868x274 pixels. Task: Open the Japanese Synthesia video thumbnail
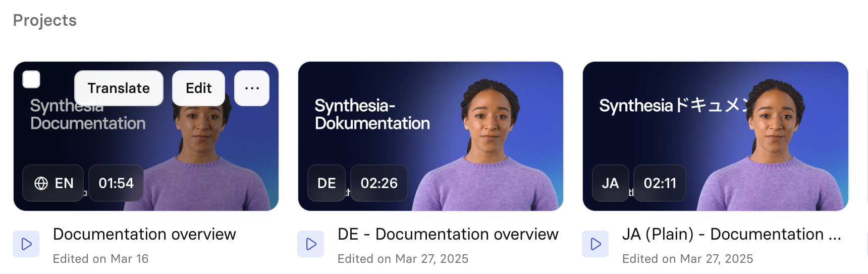click(x=715, y=136)
